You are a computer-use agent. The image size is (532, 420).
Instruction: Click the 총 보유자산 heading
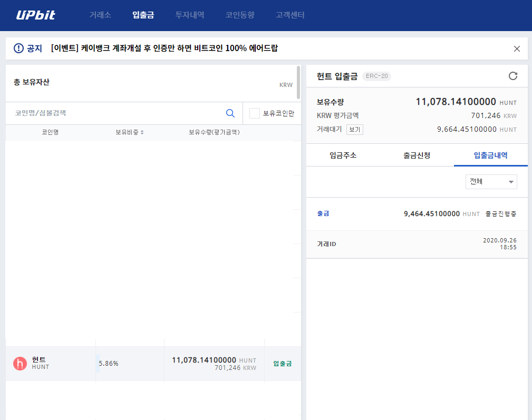point(32,82)
